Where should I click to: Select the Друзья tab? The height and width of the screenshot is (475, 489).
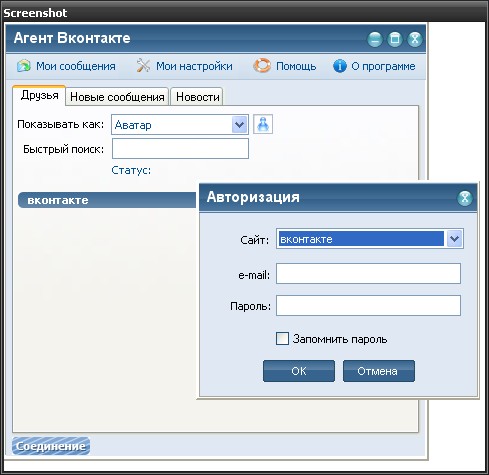39,95
